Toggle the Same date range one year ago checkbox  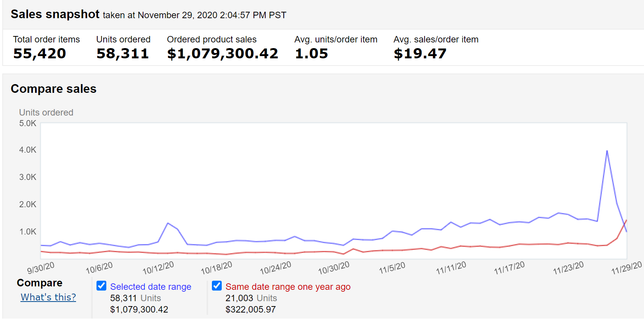tap(217, 286)
